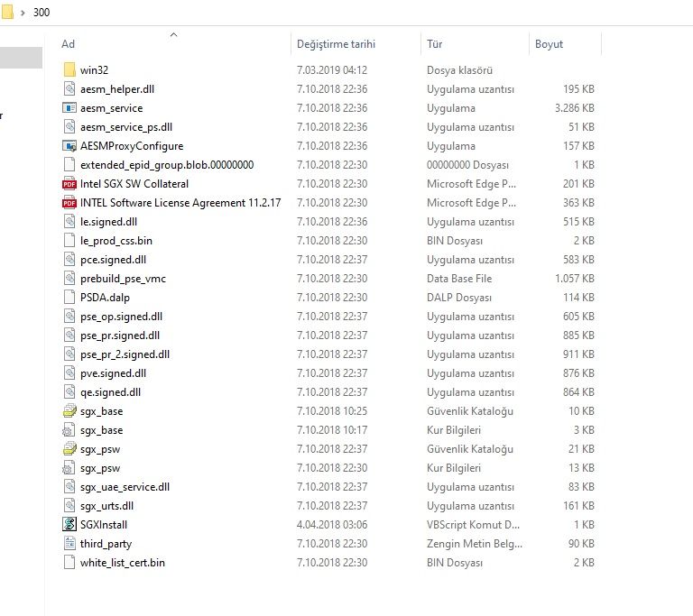
Task: Click the 7.03.2019 04:12 date cell
Action: click(x=332, y=70)
